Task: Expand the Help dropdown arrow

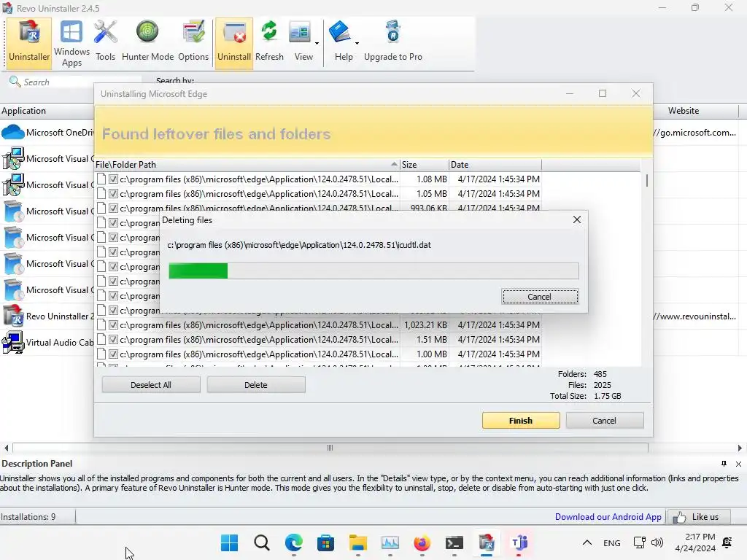Action: click(357, 43)
